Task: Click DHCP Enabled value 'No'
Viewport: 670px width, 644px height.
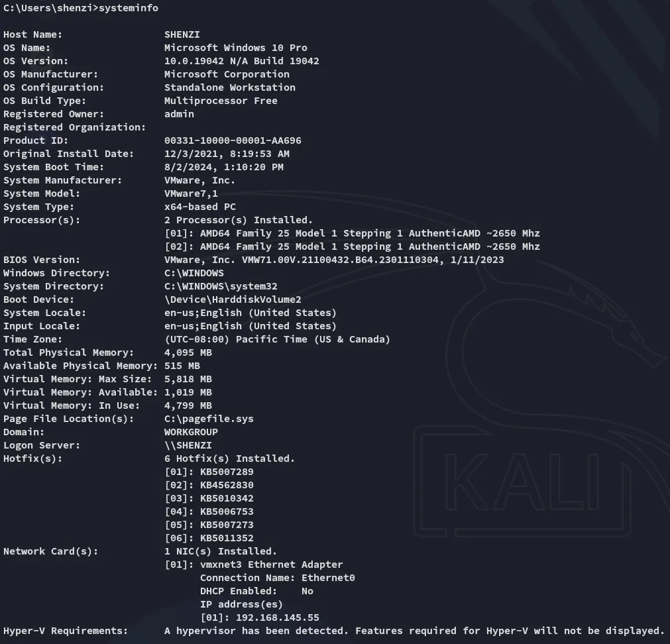Action: coord(307,590)
